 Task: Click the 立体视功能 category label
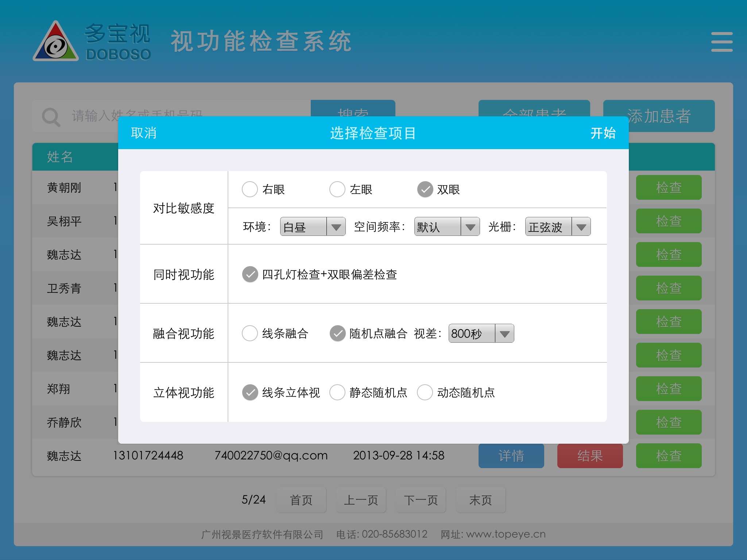[183, 393]
